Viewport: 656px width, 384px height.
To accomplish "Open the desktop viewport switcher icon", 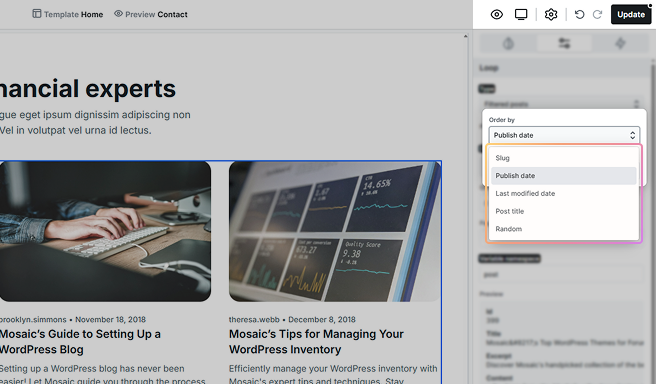I will click(521, 15).
